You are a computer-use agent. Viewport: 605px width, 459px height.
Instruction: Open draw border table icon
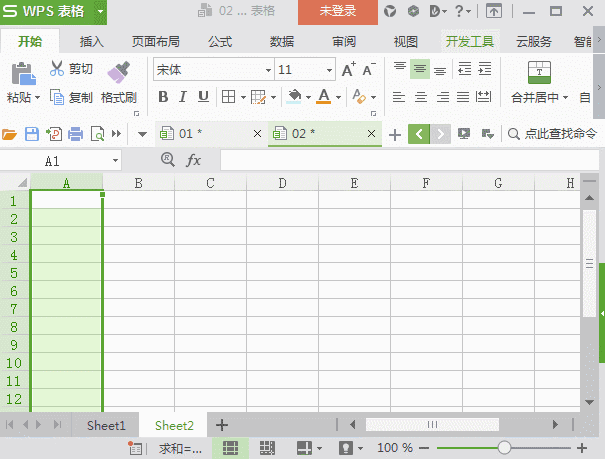(258, 97)
